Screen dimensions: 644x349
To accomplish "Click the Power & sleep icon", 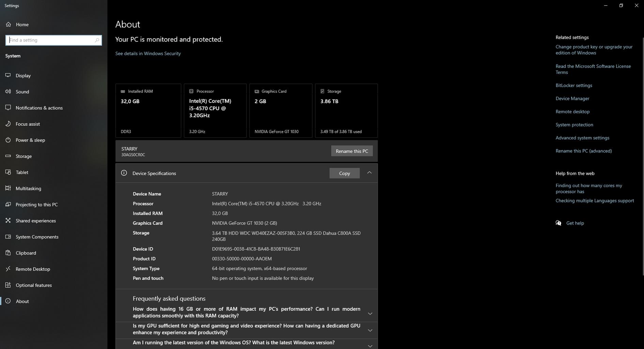I will (x=8, y=140).
